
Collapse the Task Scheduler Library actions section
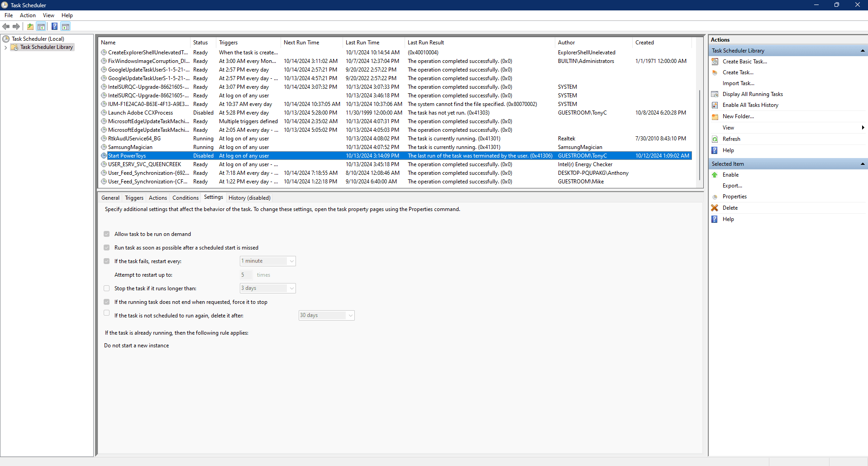[863, 51]
